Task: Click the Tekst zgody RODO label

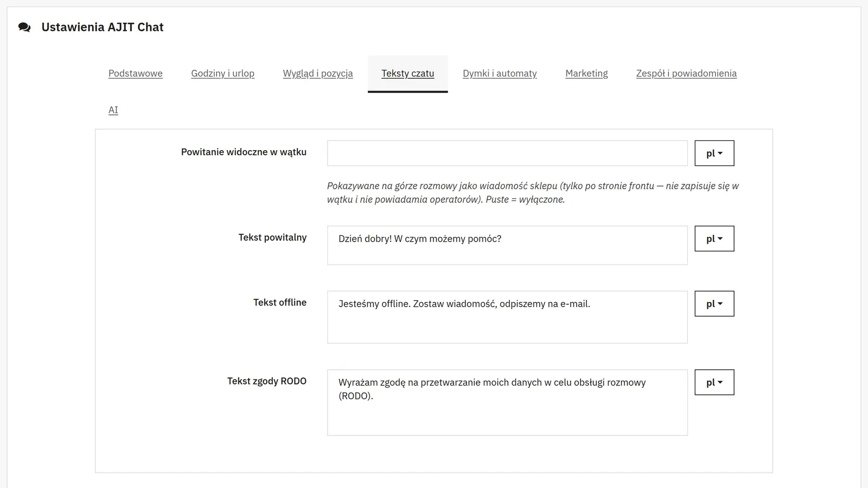Action: tap(267, 381)
